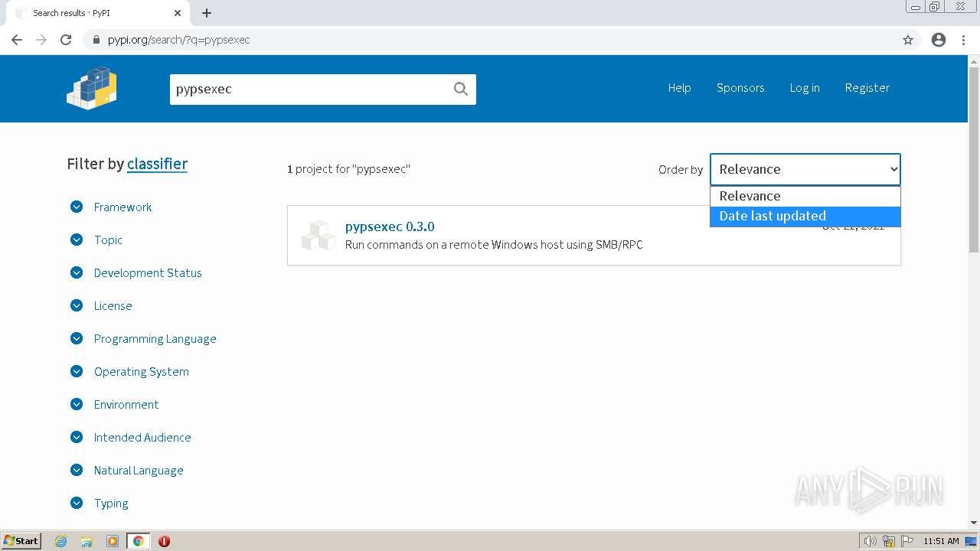Viewport: 980px width, 551px height.
Task: Click the search magnifier icon
Action: tap(460, 89)
